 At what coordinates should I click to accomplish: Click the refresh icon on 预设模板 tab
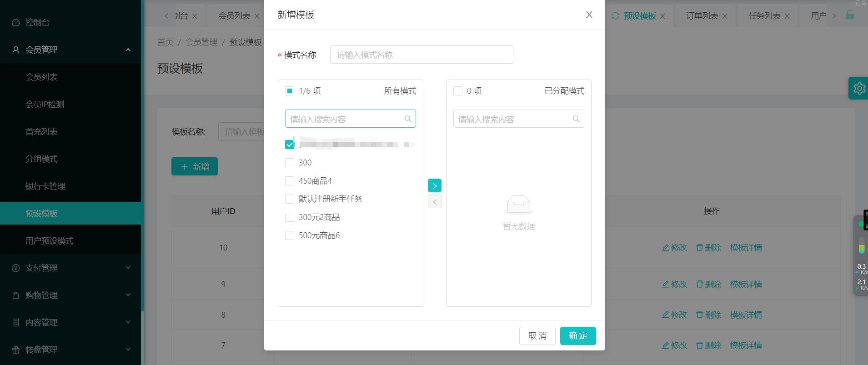pyautogui.click(x=615, y=16)
